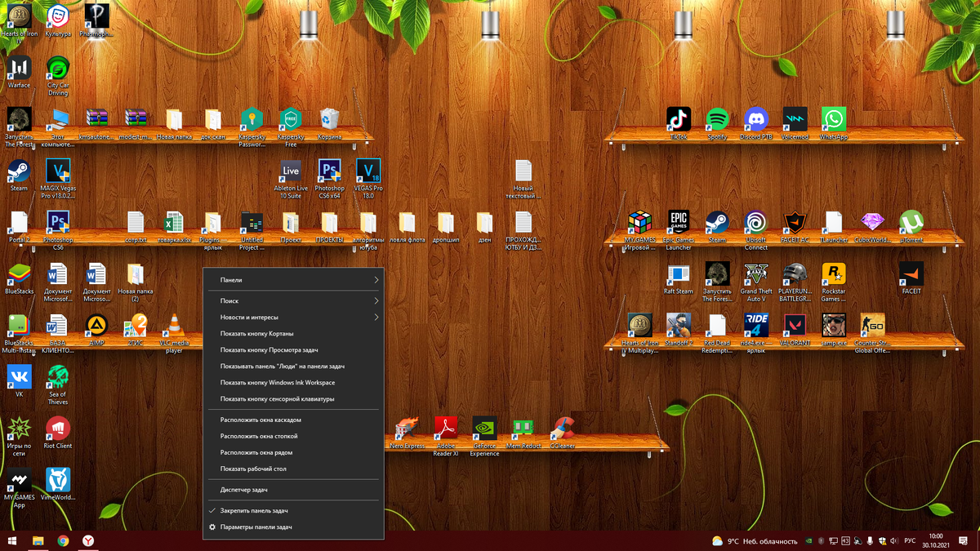This screenshot has width=980, height=551.
Task: Toggle Показать кнопку сенсорной клавиатуры
Action: tap(293, 398)
